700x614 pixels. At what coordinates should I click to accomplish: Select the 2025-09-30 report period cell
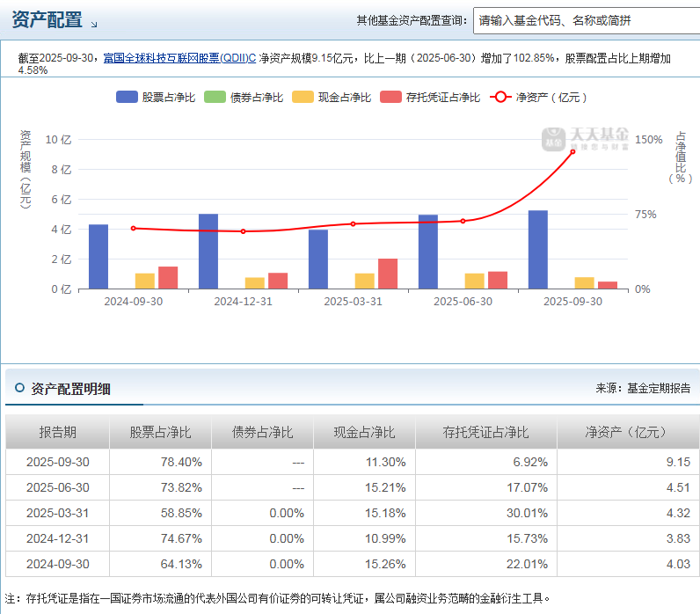coord(57,462)
